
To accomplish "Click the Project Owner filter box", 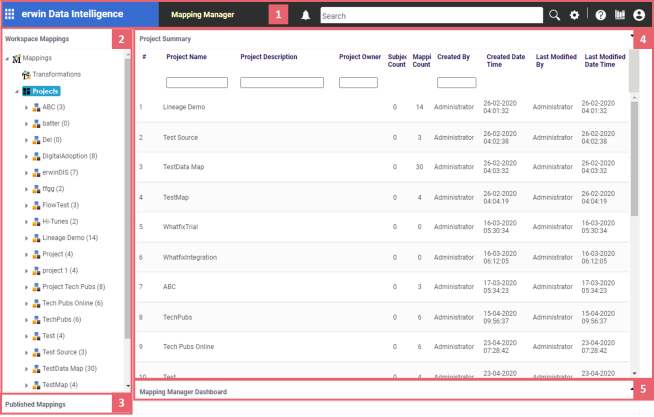I will pyautogui.click(x=358, y=83).
